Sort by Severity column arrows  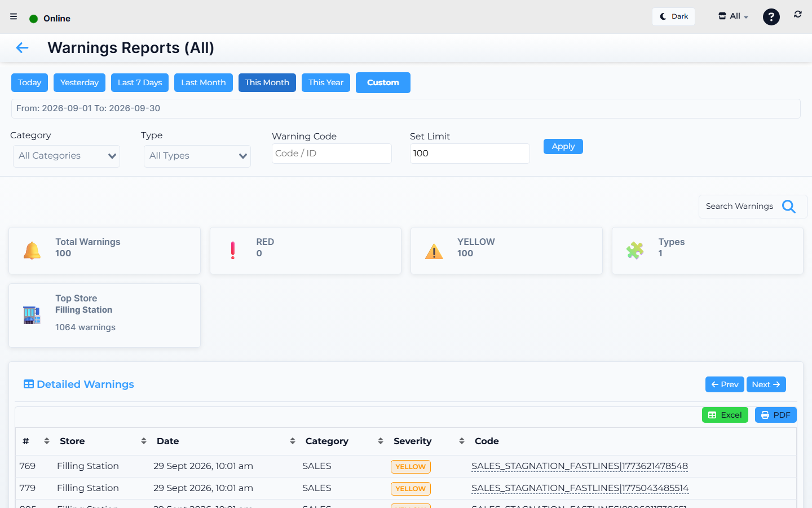coord(462,441)
